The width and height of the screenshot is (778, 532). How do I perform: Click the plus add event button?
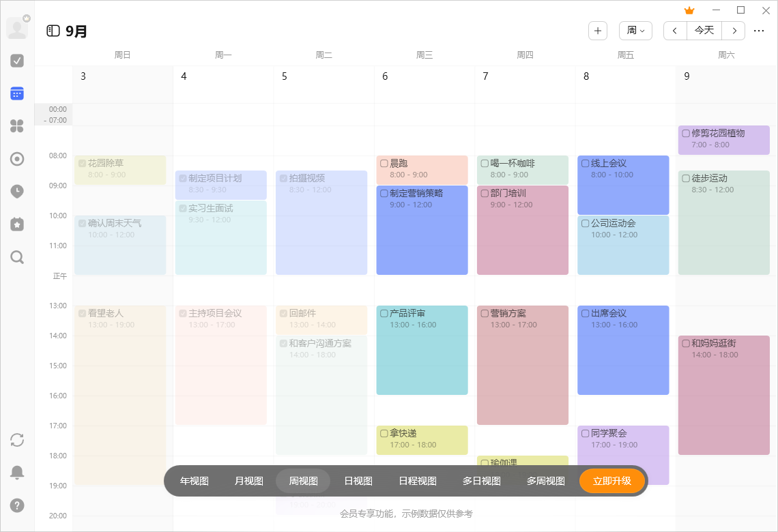[598, 31]
